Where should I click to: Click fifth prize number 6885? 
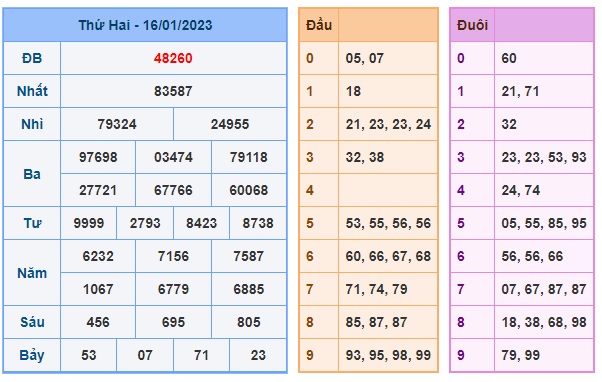pyautogui.click(x=248, y=289)
